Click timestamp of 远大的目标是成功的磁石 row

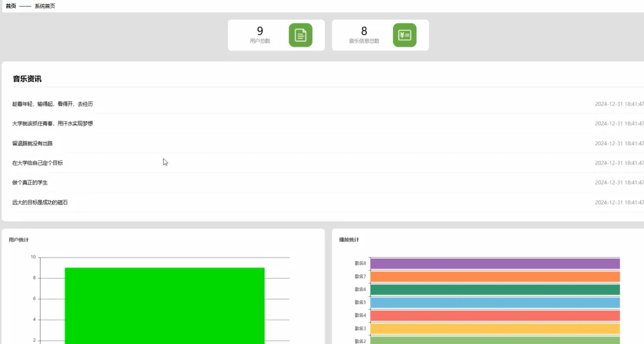620,202
